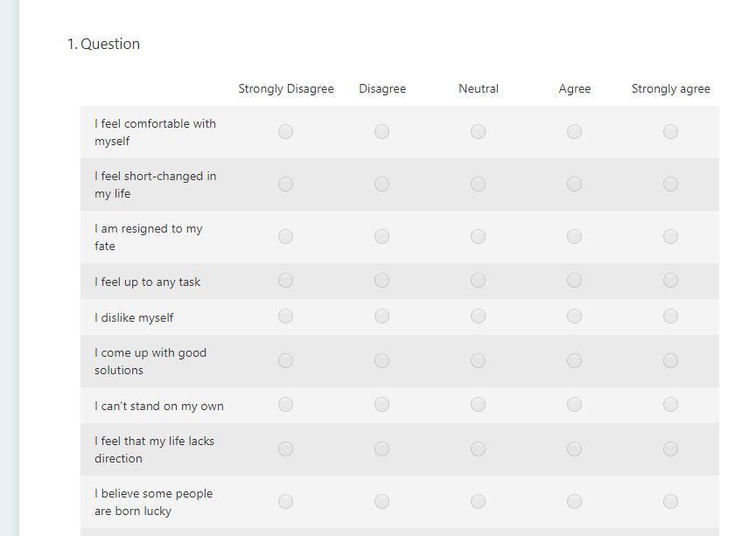Image resolution: width=756 pixels, height=536 pixels.
Task: Choose Strongly agree for 'I believe some people are born lucky'
Action: pyautogui.click(x=670, y=501)
